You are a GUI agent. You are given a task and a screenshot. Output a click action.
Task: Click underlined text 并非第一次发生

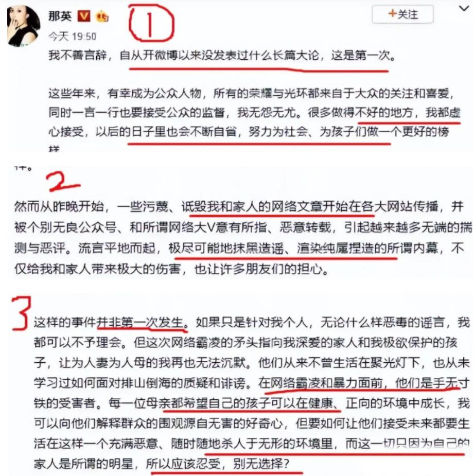[x=140, y=322]
